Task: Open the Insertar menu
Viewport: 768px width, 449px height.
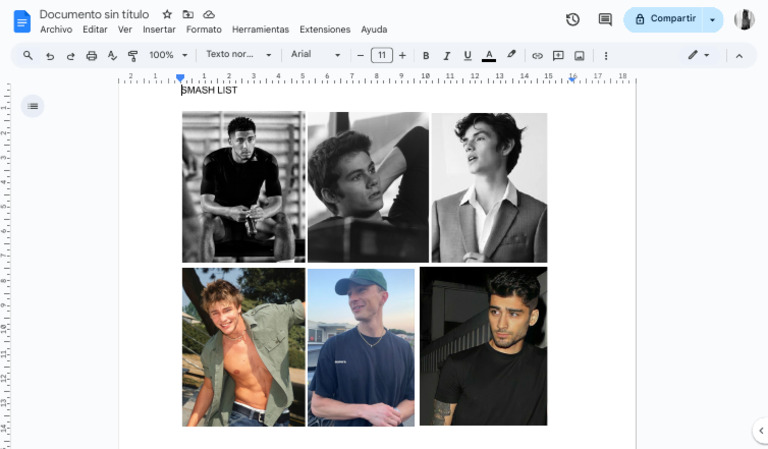Action: pos(159,29)
